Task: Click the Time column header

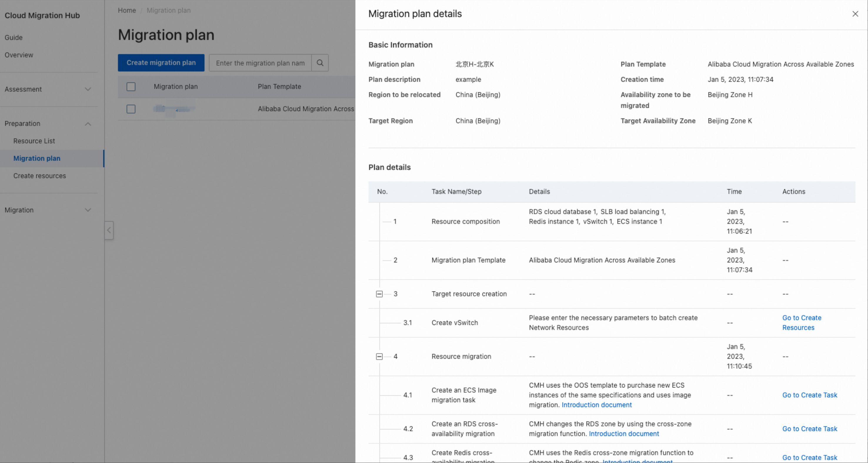Action: coord(734,192)
